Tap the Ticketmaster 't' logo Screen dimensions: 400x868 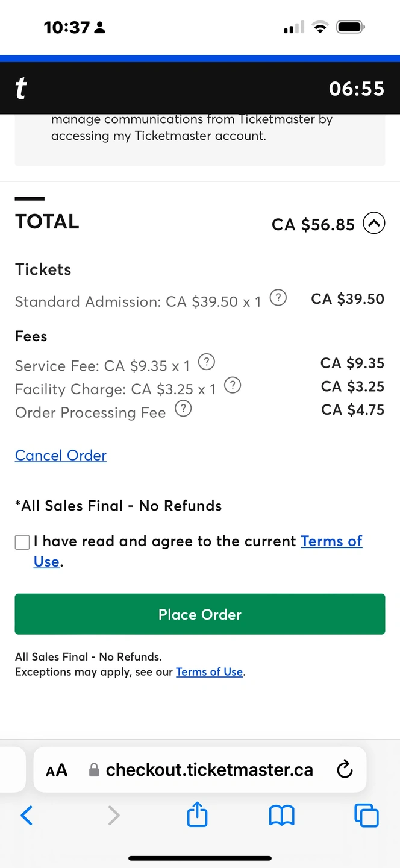pos(21,89)
